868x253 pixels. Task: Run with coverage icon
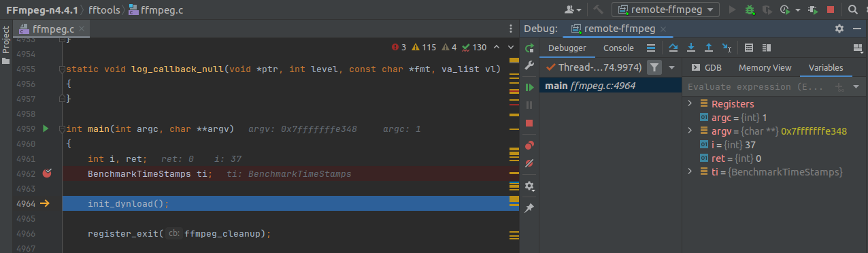(x=767, y=10)
